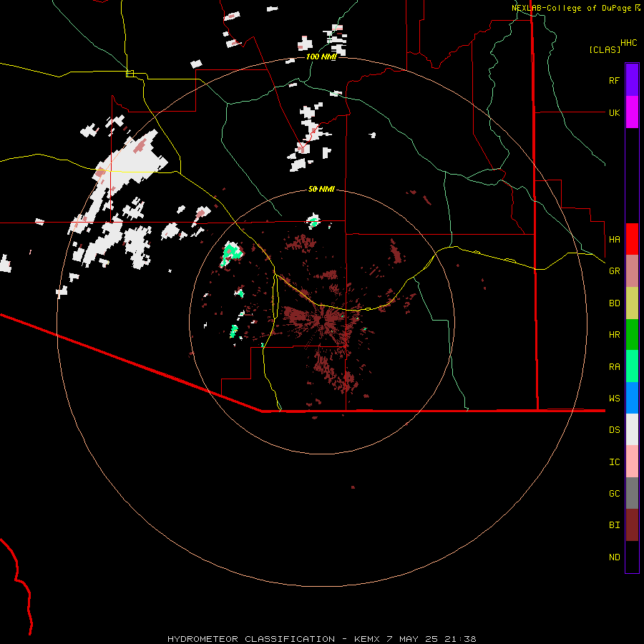Click the KEMX radar site identifier
The image size is (644, 644).
[368, 639]
